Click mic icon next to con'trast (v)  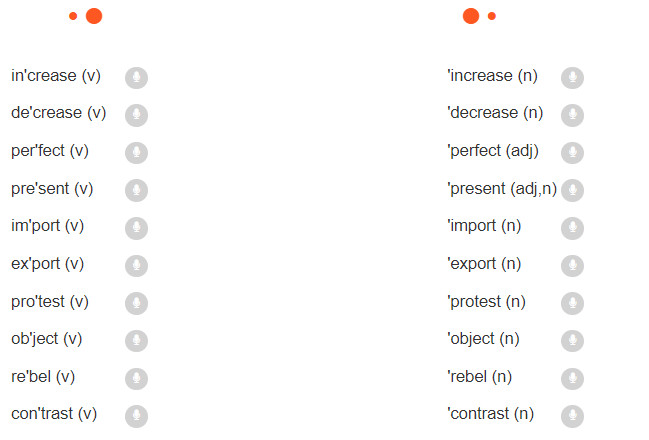137,416
